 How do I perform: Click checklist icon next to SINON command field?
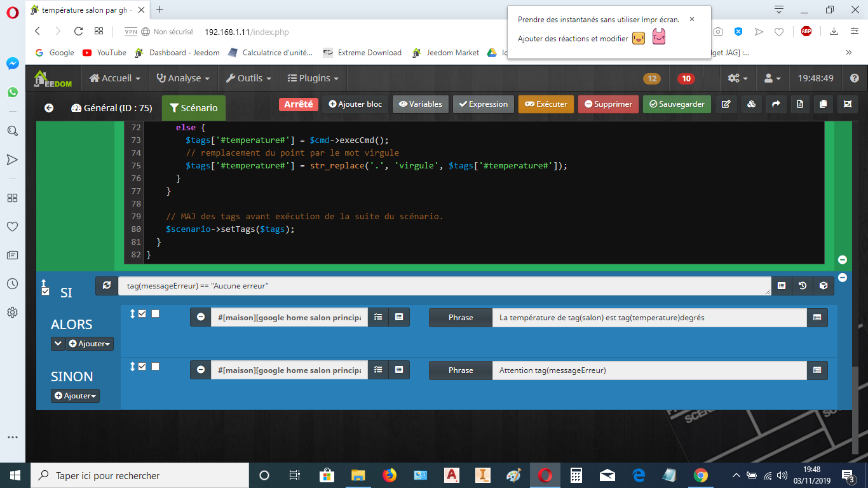[x=378, y=370]
